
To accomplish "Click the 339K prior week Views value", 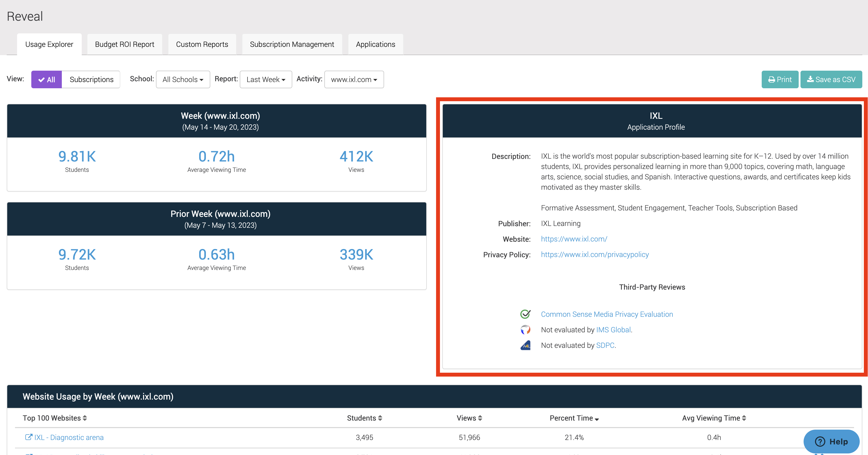I will [x=356, y=255].
